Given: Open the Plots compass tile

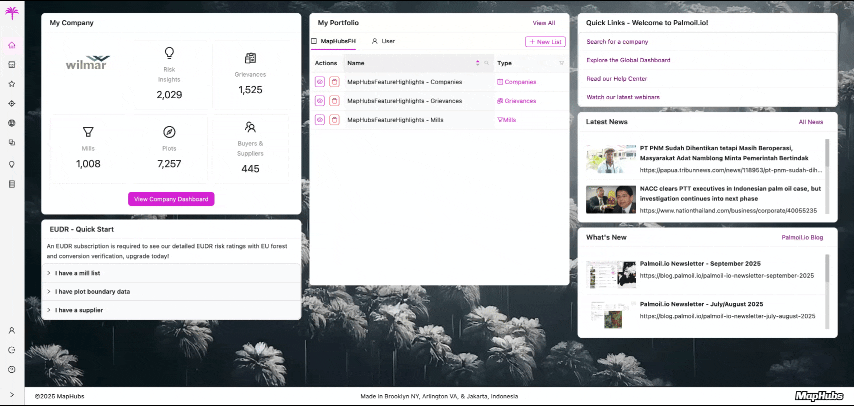Looking at the screenshot, I should (169, 148).
